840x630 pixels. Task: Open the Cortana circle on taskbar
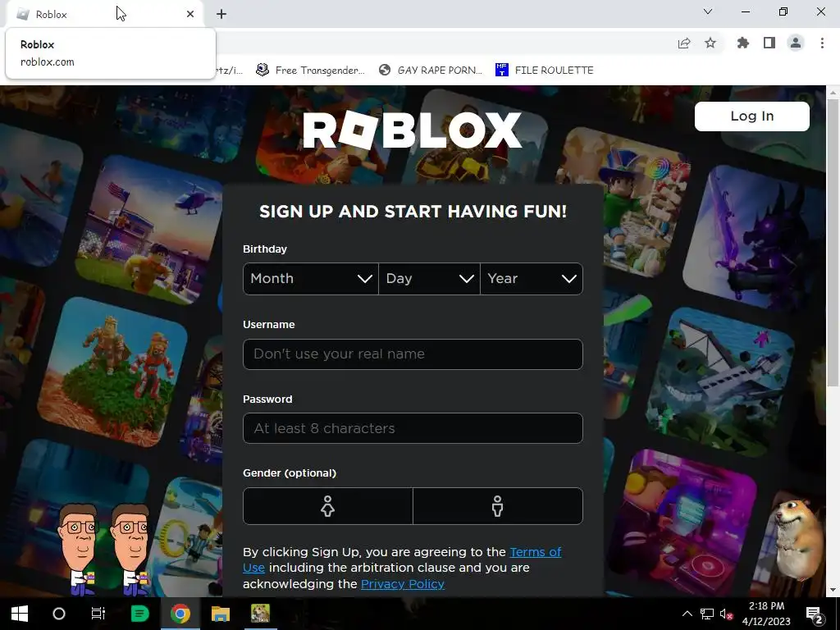point(59,614)
